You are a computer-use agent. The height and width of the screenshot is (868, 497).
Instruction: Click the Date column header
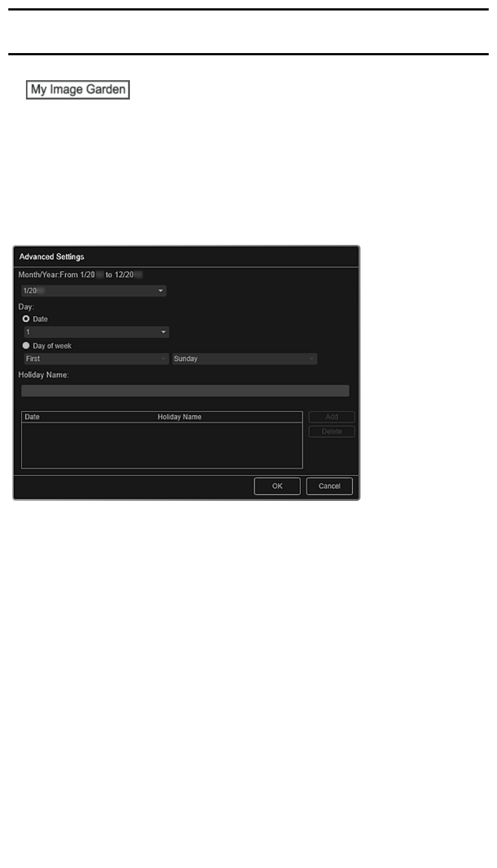(32, 417)
